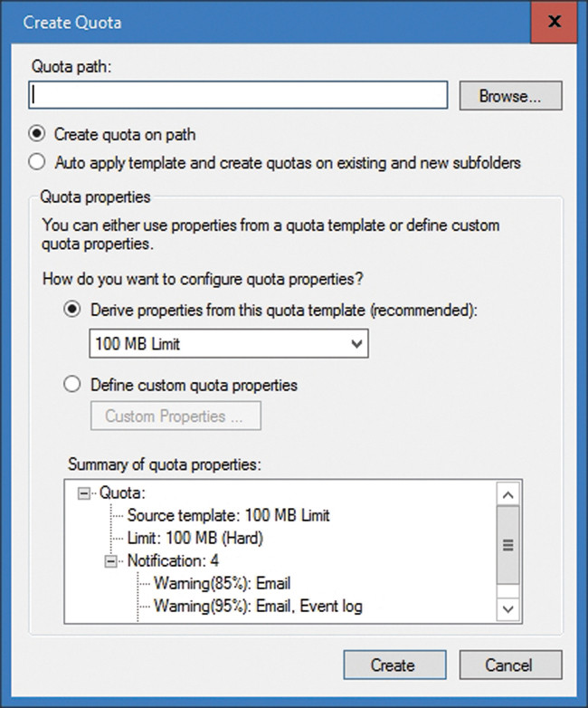
Task: Close the Create Quota window
Action: pyautogui.click(x=556, y=22)
